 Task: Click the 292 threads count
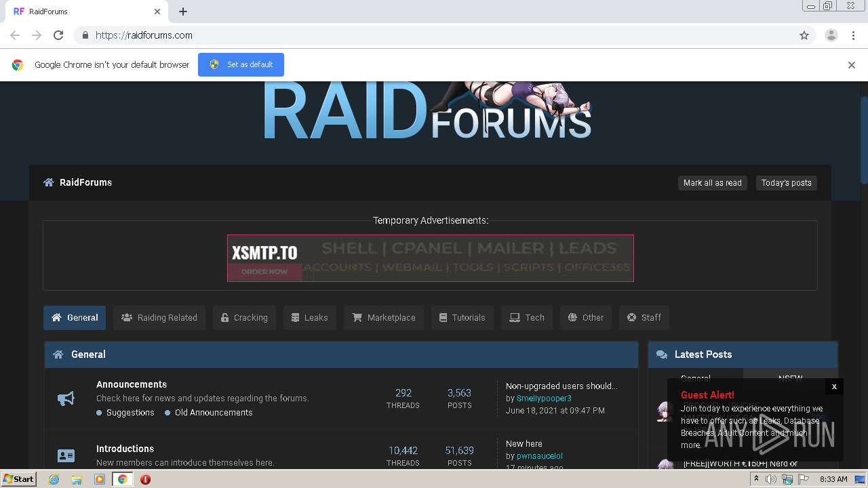click(403, 393)
